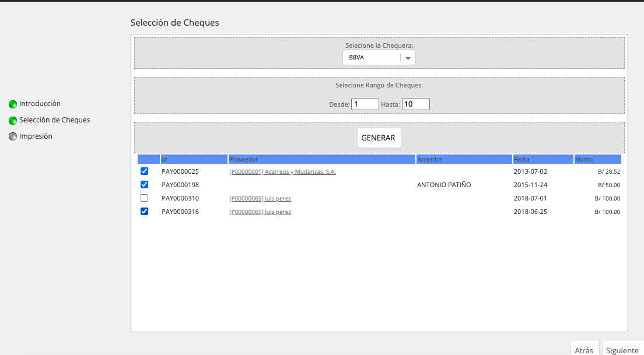This screenshot has height=355, width=644.
Task: Check the PAY0000310 row checkbox
Action: [x=144, y=198]
